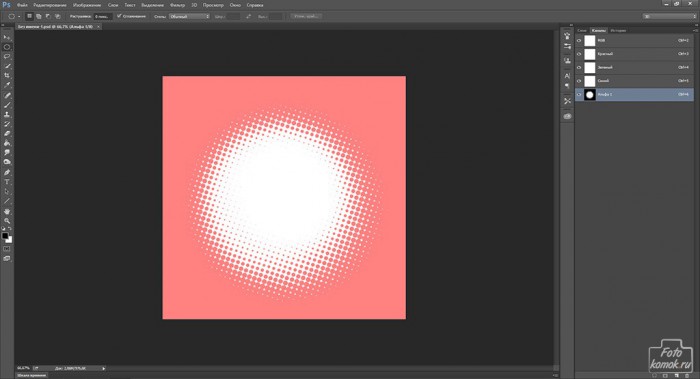Select the Elliptical Marquee tool in toolbox
700x379 pixels.
7,47
